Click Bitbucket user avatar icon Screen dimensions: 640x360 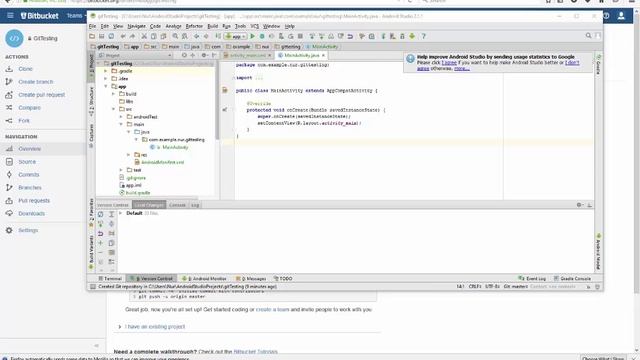(621, 16)
